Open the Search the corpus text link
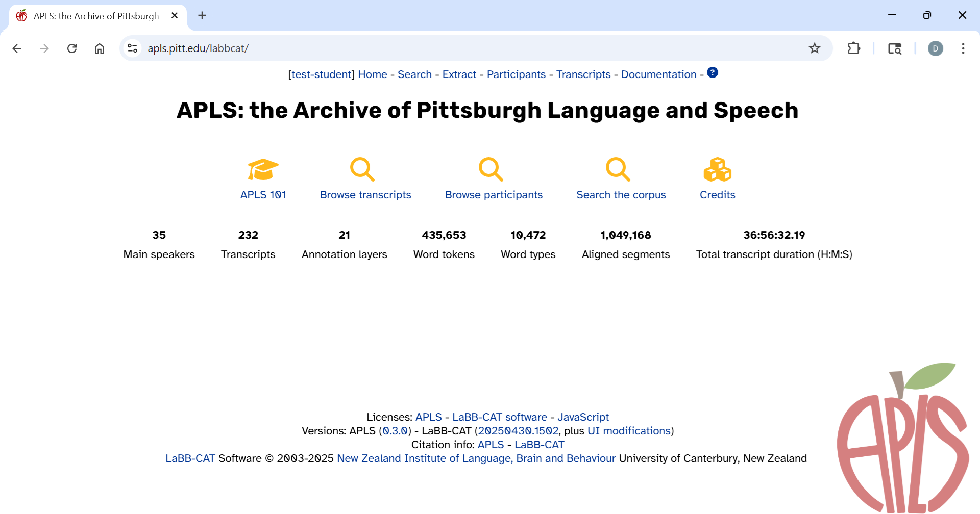 [621, 195]
